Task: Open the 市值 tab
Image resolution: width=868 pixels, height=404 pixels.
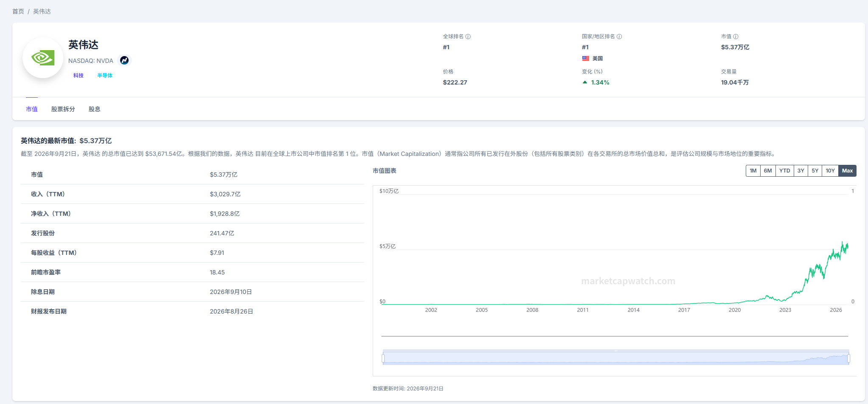Action: [32, 109]
